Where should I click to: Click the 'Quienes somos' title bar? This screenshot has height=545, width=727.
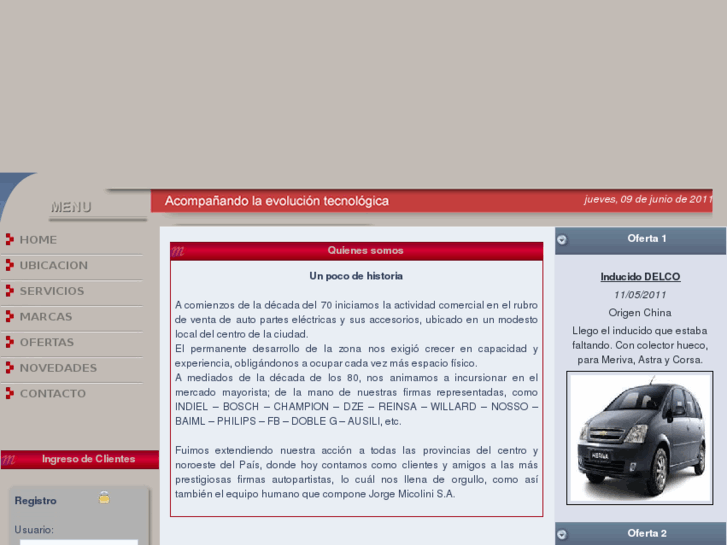pyautogui.click(x=356, y=251)
